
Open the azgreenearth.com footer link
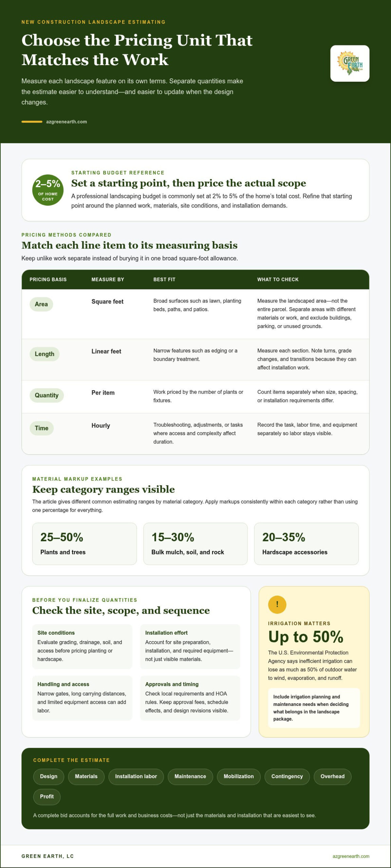(351, 856)
